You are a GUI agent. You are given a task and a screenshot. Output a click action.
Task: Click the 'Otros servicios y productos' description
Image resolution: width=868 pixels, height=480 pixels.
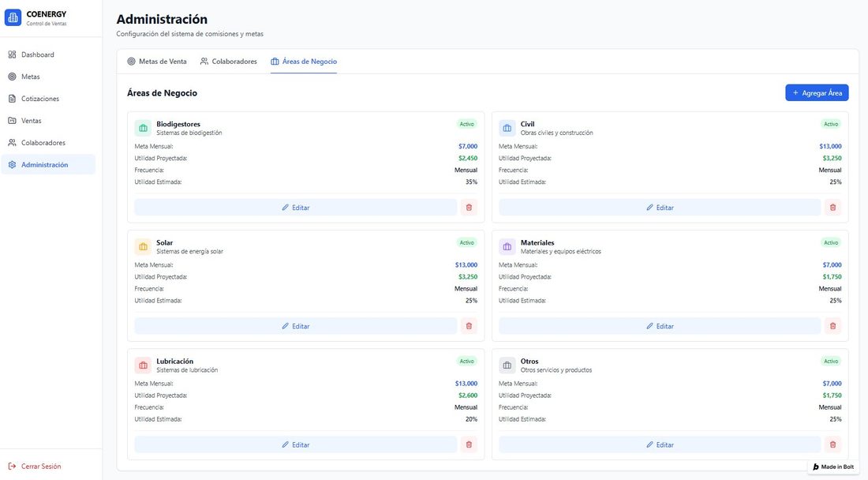(x=556, y=369)
